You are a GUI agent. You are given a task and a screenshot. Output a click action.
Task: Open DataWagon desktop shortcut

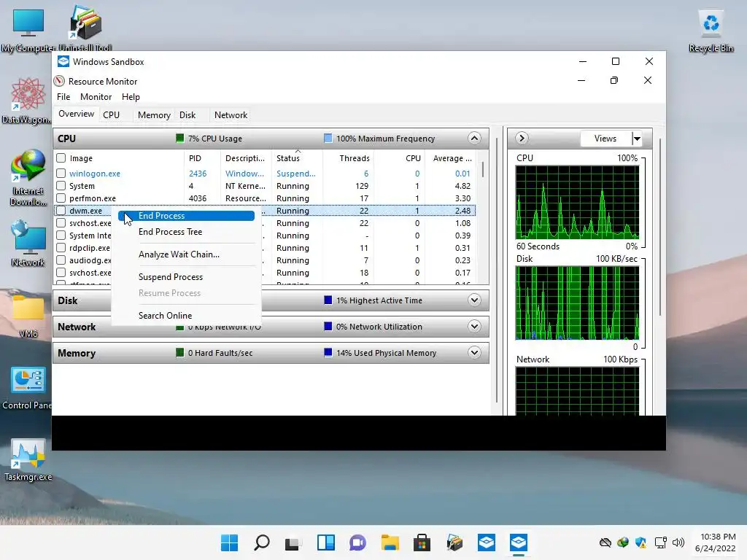point(27,101)
